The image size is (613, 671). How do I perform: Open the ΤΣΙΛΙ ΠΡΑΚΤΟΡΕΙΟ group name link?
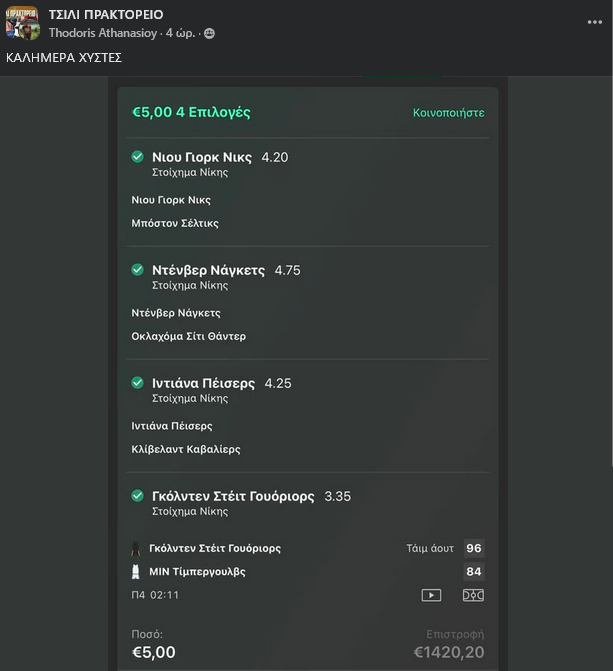pos(106,15)
